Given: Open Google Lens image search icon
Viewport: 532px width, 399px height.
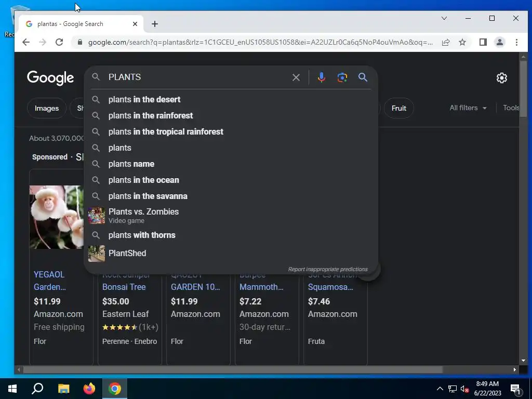Looking at the screenshot, I should click(342, 77).
